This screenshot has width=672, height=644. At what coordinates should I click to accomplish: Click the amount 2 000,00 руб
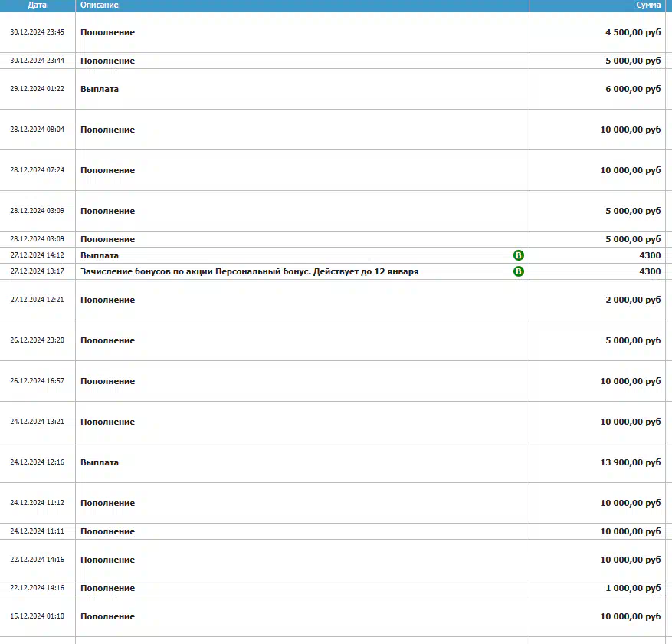(x=633, y=300)
